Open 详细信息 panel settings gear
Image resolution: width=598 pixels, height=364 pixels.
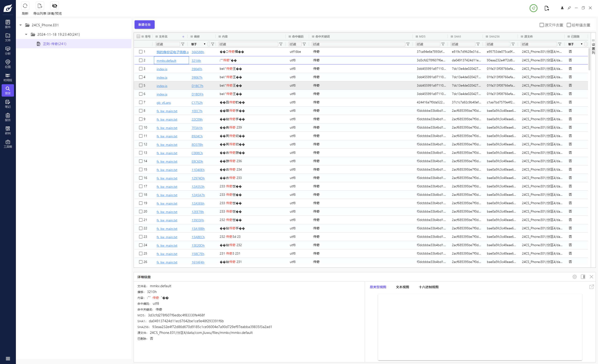click(x=574, y=277)
